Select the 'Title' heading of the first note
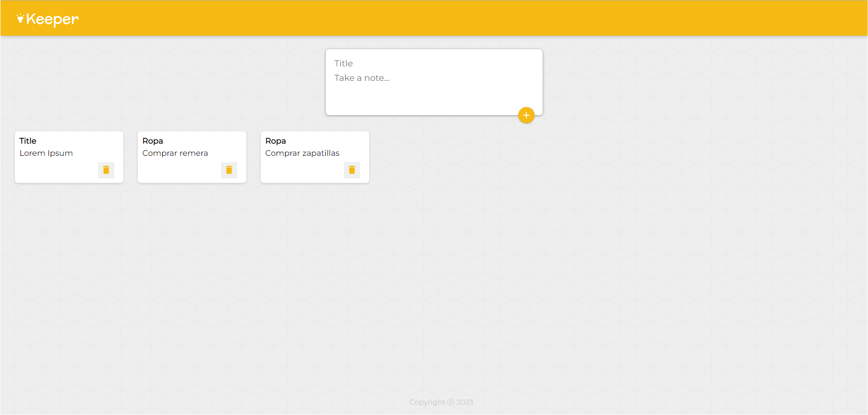The height and width of the screenshot is (415, 868). 28,141
